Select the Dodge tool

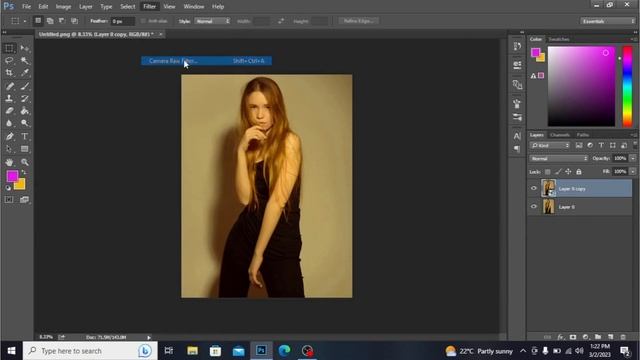click(x=24, y=123)
